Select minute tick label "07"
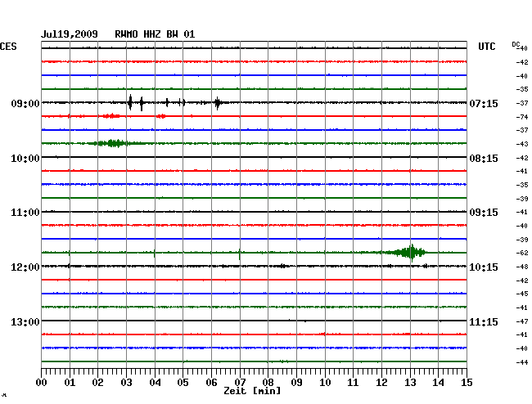 coord(240,383)
